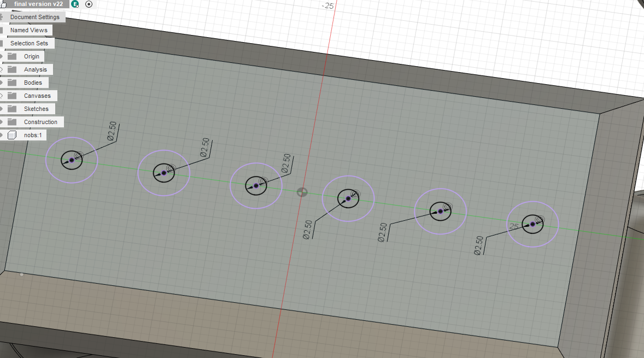Activate the root component radio button
The width and height of the screenshot is (644, 358).
coord(89,4)
